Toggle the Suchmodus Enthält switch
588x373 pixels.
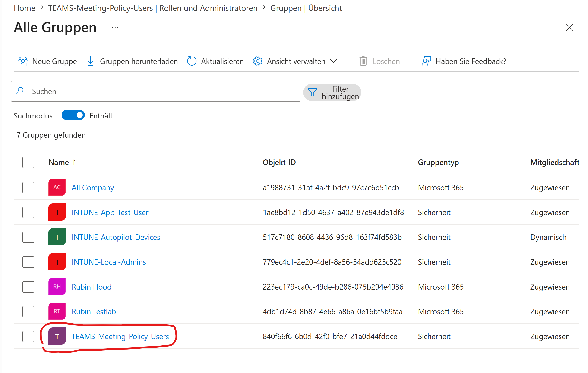pyautogui.click(x=73, y=115)
